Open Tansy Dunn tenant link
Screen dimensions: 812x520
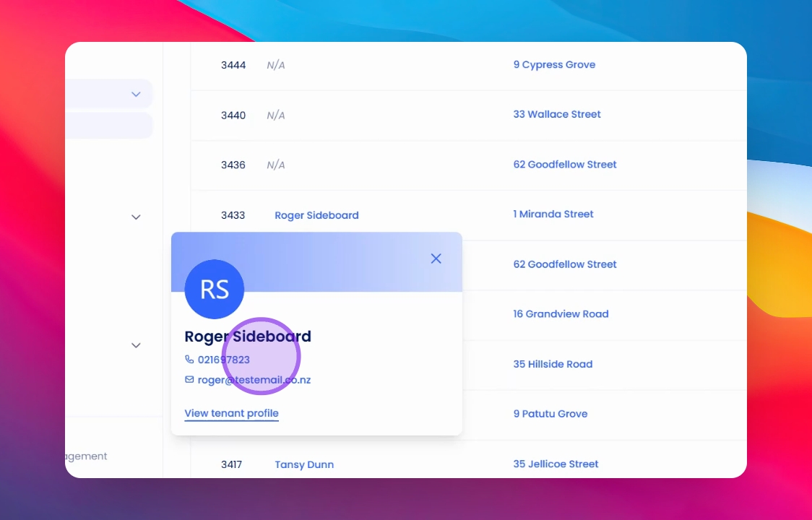304,464
